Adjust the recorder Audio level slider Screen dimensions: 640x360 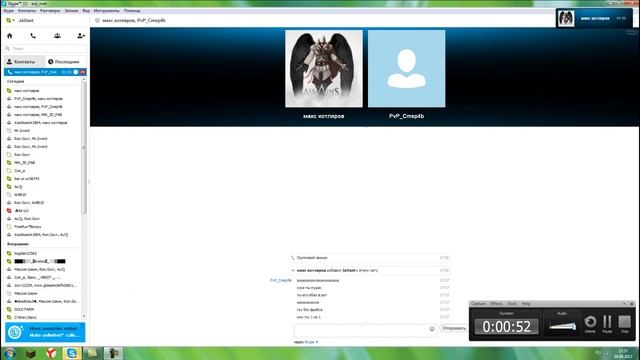coord(562,326)
